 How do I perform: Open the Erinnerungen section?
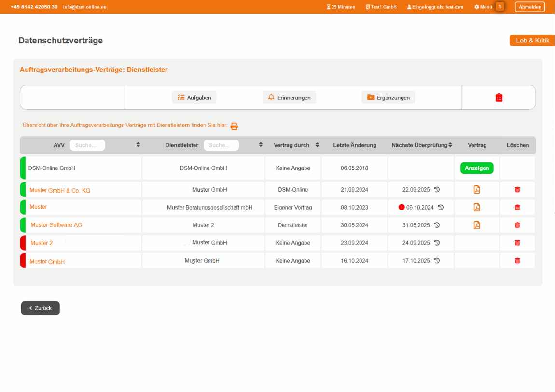289,98
